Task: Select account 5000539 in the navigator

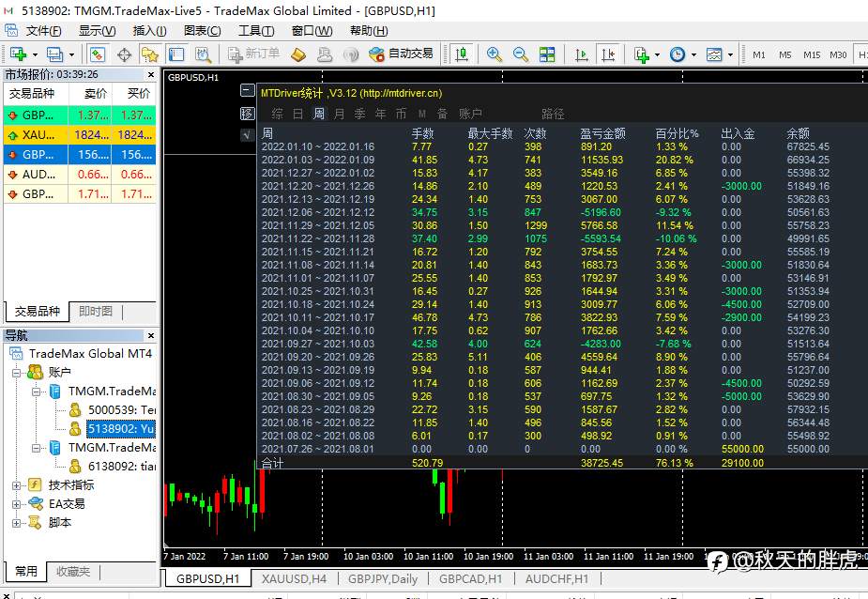Action: (x=113, y=410)
